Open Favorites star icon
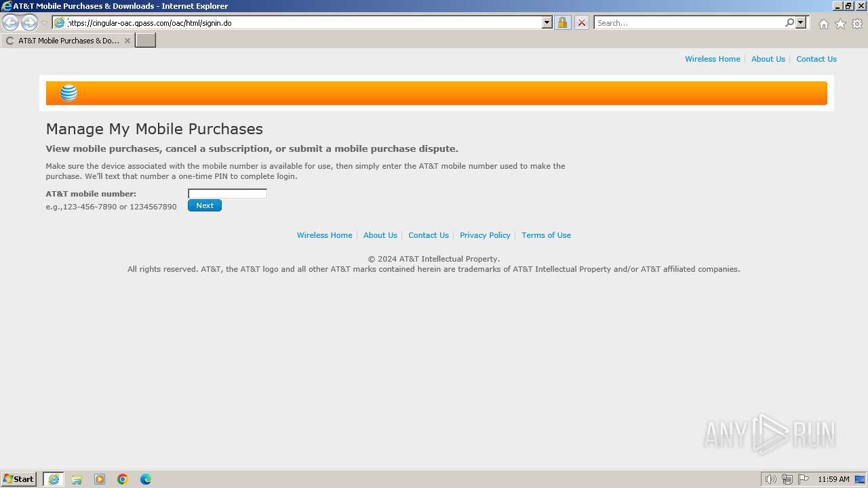The width and height of the screenshot is (868, 488). [x=840, y=24]
